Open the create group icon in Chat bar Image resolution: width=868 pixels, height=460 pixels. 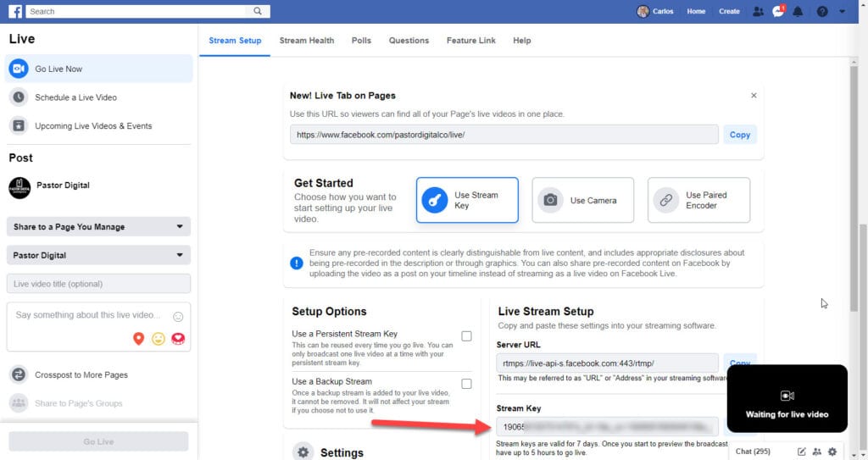pyautogui.click(x=816, y=452)
